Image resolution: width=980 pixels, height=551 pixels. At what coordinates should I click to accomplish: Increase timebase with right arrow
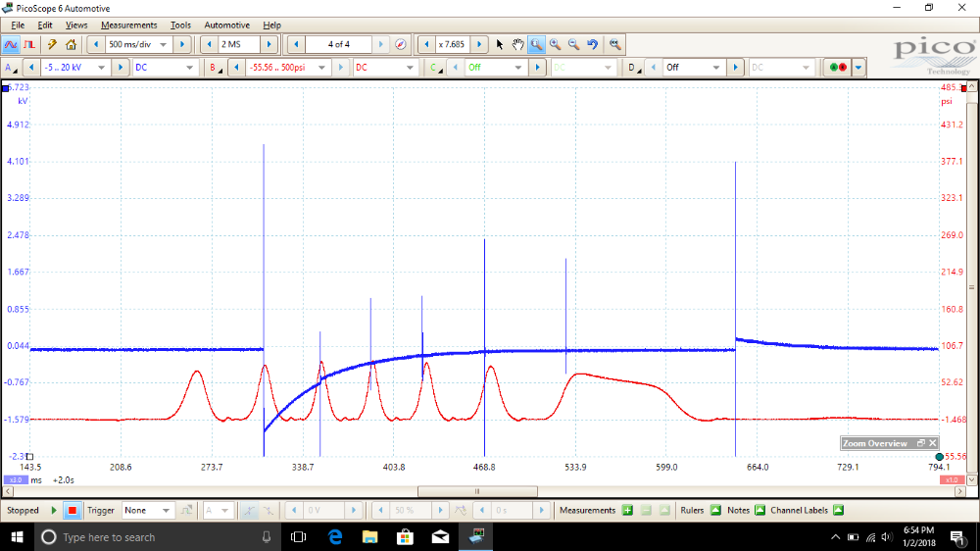pyautogui.click(x=182, y=44)
